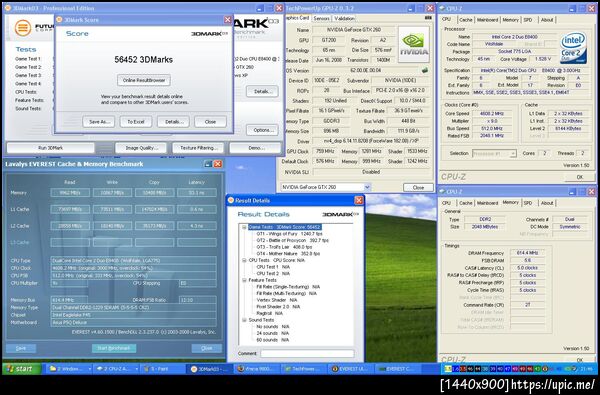This screenshot has height=395, width=600.
Task: Click the Core Speed value in CPU-Z
Action: click(492, 114)
